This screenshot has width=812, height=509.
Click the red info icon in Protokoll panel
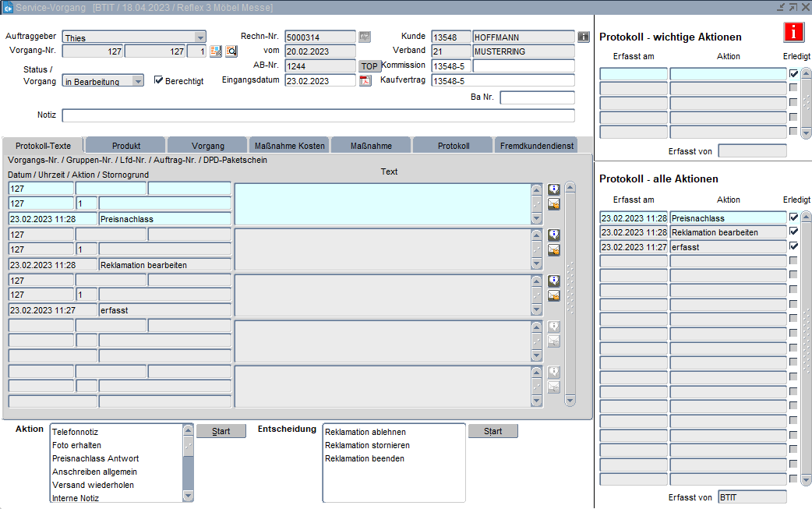793,32
